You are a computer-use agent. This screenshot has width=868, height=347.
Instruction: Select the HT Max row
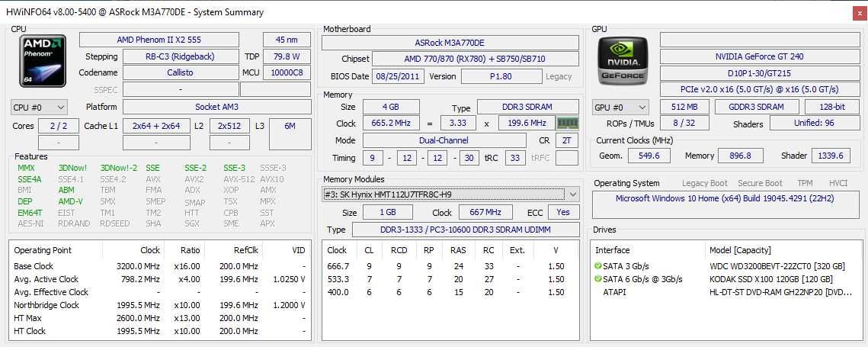[160, 318]
